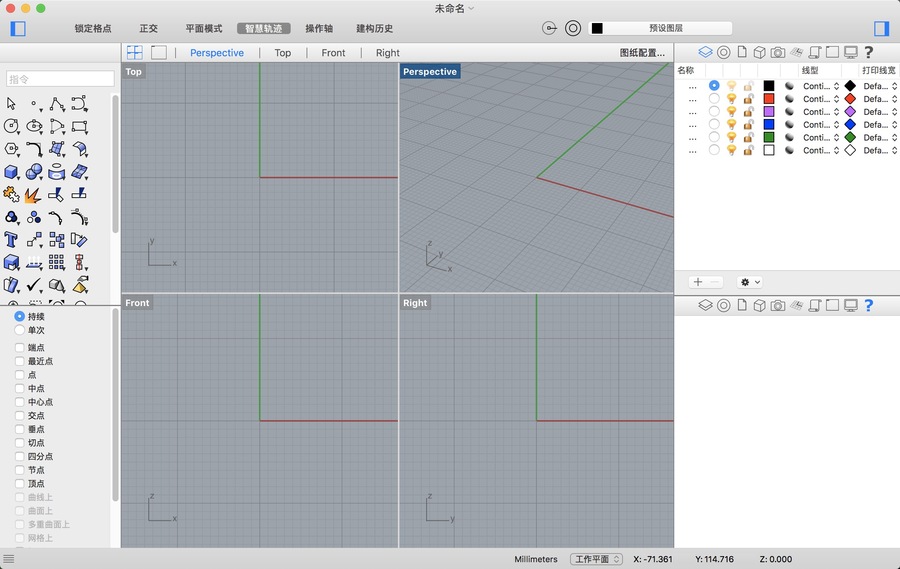This screenshot has height=569, width=900.
Task: Choose the Polyline drawing tool
Action: tap(57, 104)
